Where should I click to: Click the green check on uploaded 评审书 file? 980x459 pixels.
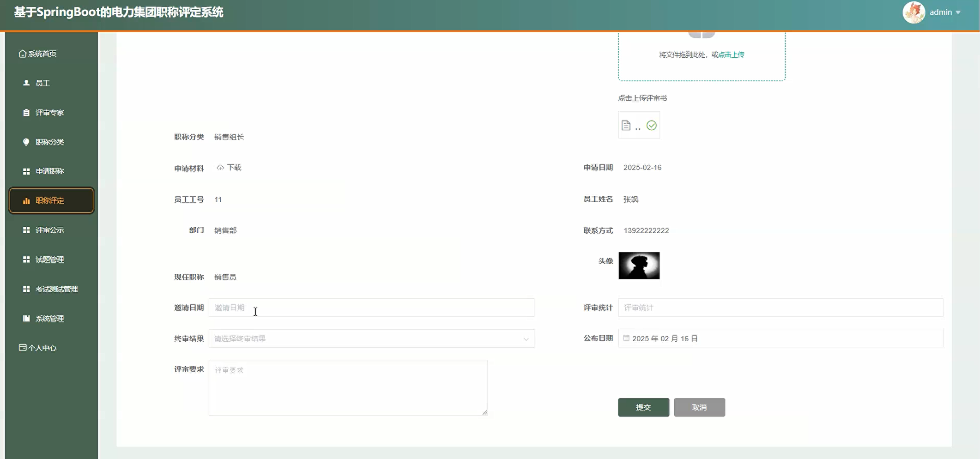click(x=652, y=125)
